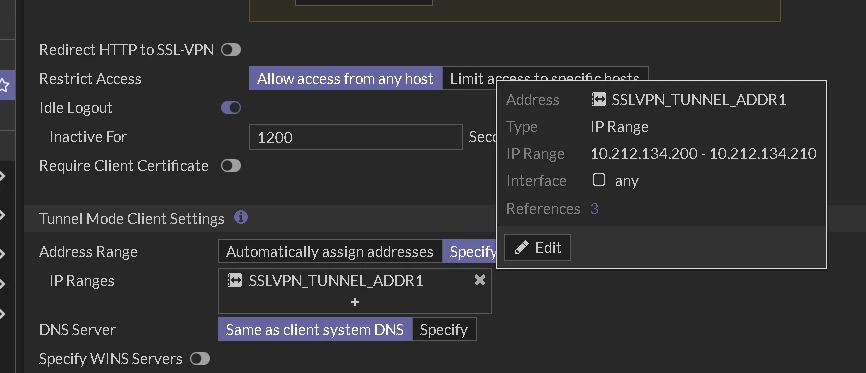Click the range icon in IP Ranges entry
The width and height of the screenshot is (866, 373).
point(235,281)
